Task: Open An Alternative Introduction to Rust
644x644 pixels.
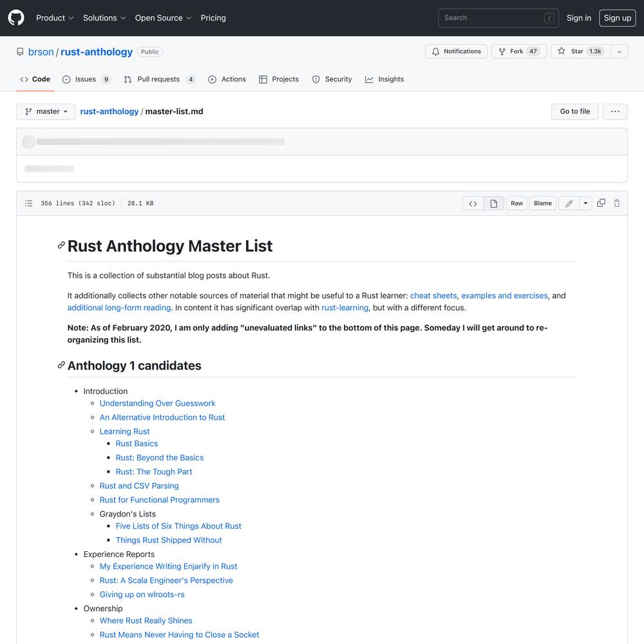Action: (162, 417)
